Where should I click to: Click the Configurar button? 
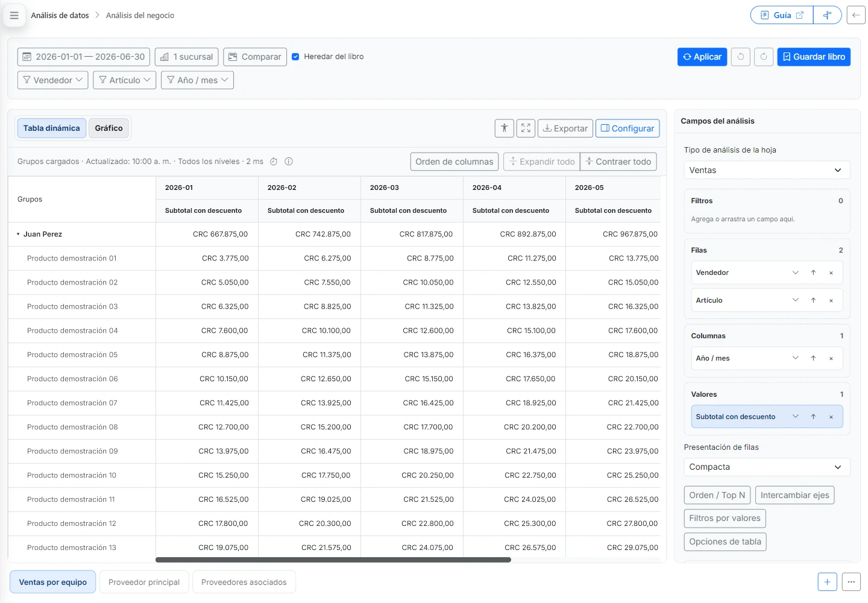click(627, 128)
